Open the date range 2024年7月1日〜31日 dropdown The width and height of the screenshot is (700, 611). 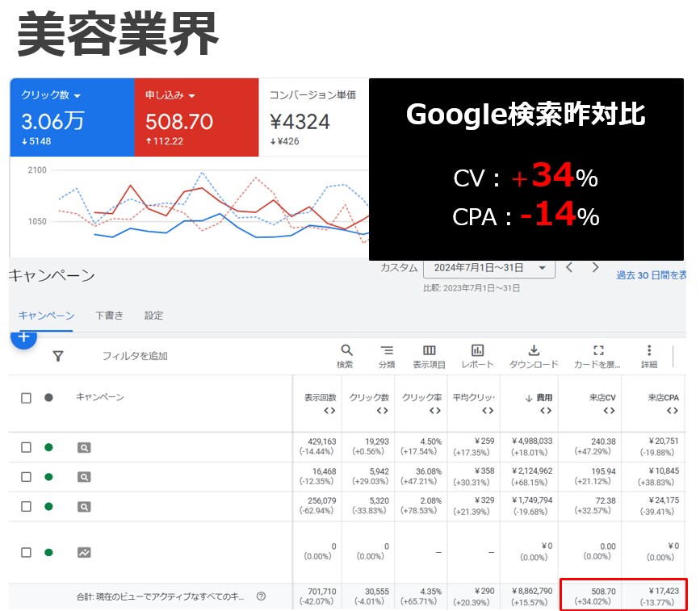click(x=489, y=268)
